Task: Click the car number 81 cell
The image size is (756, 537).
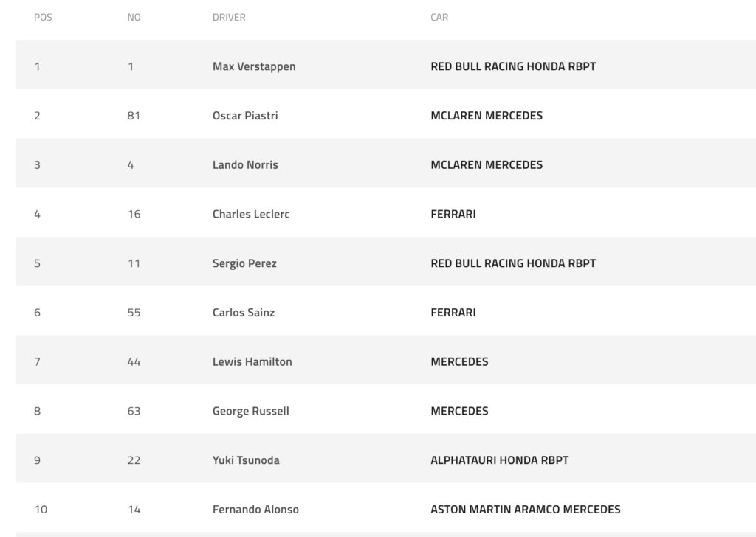Action: pos(134,116)
